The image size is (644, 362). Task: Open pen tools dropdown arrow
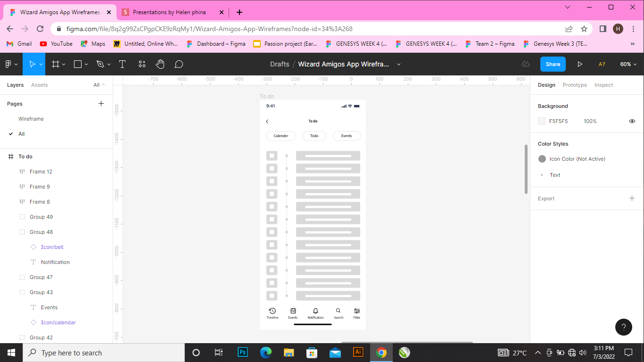tap(109, 64)
